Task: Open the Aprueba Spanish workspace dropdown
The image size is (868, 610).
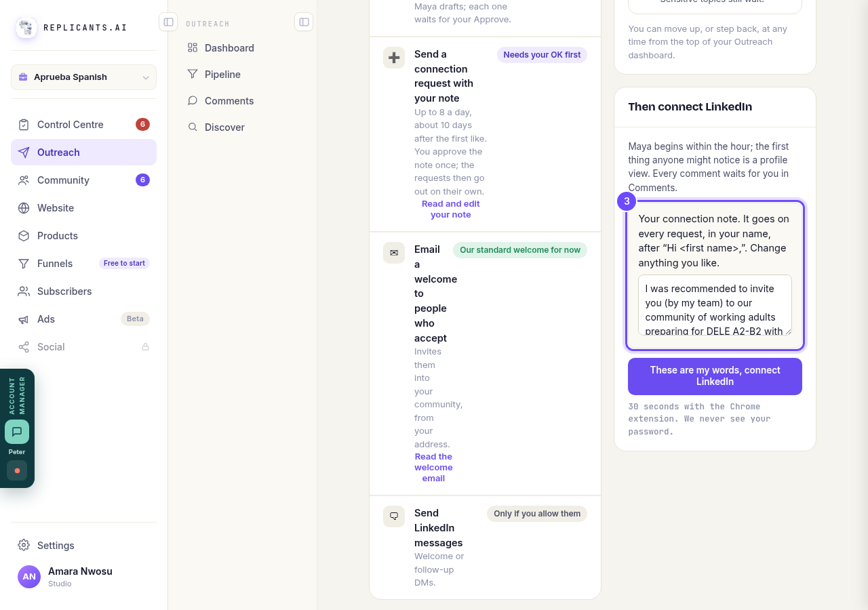Action: point(83,77)
